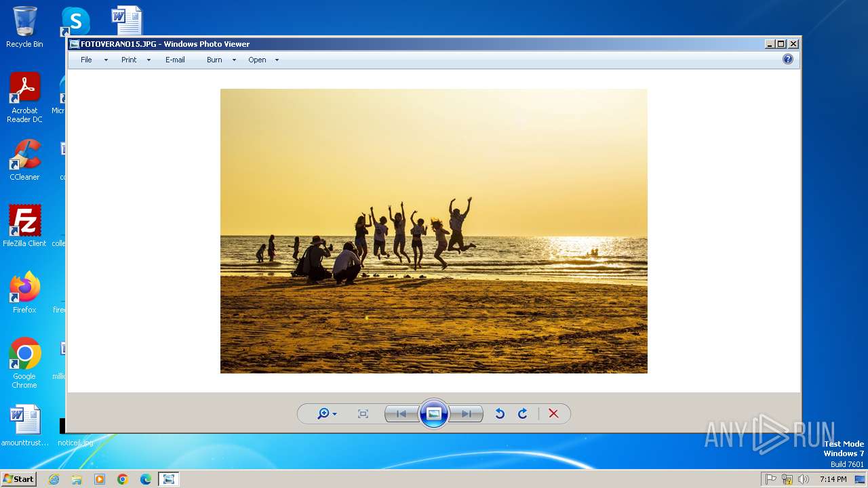868x488 pixels.
Task: Launch CCleaner from desktop
Action: pyautogui.click(x=24, y=160)
